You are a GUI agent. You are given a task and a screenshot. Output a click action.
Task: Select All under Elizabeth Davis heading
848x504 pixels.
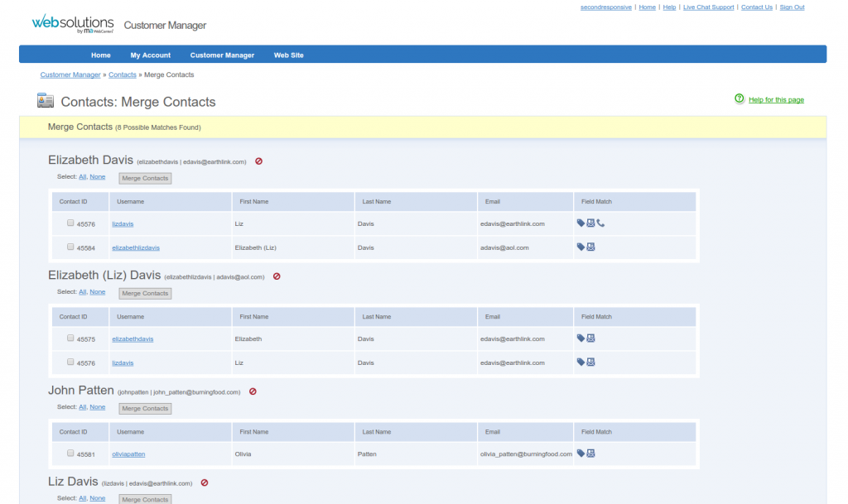(x=83, y=176)
